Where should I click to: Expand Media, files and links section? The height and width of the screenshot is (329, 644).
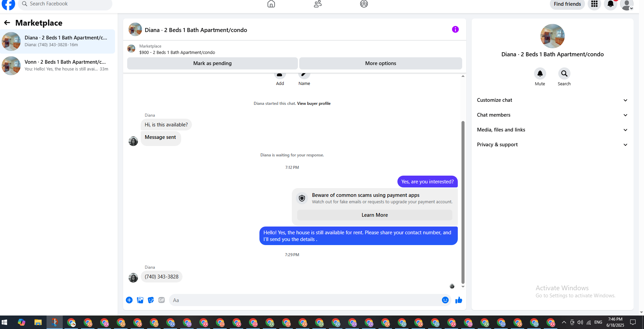552,130
